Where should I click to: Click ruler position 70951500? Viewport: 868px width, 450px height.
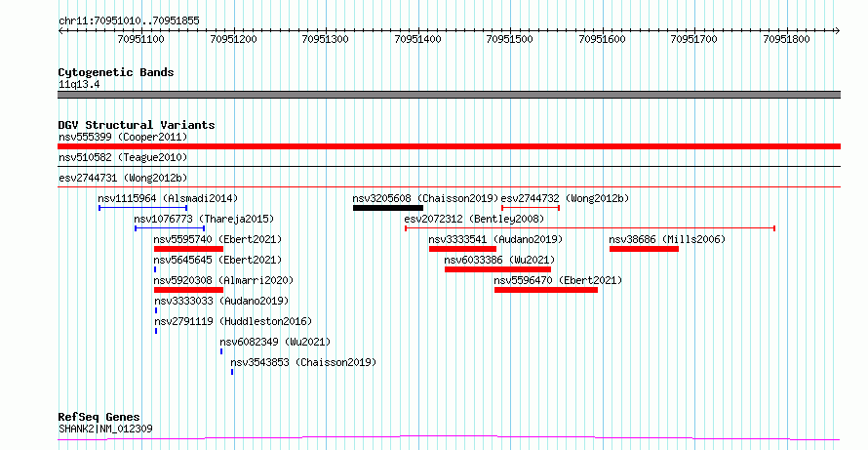pyautogui.click(x=509, y=39)
